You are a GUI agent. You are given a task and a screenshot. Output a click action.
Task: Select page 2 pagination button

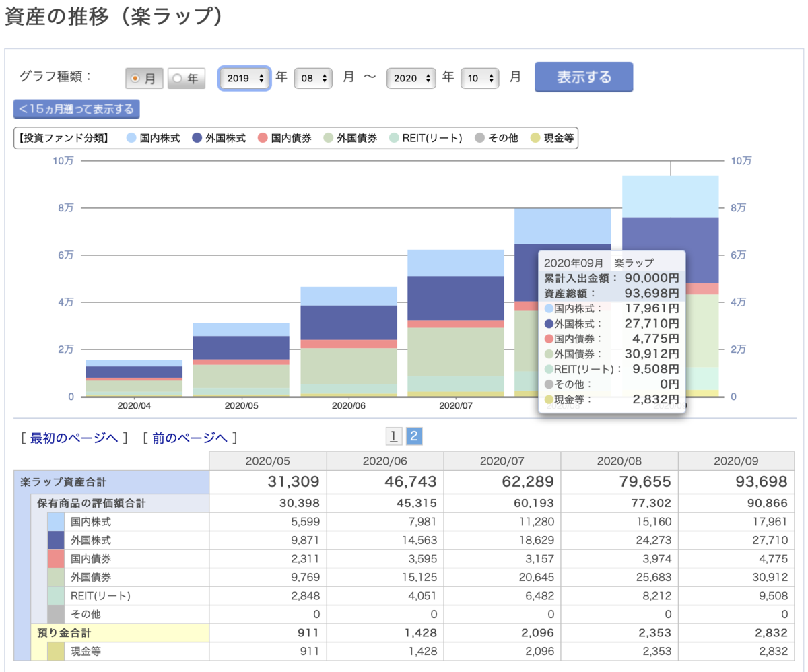(414, 437)
